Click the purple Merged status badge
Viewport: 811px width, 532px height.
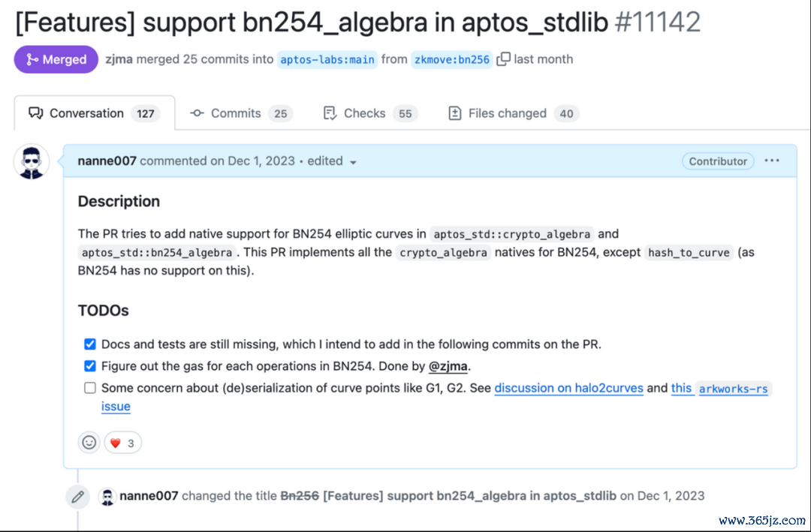coord(56,59)
